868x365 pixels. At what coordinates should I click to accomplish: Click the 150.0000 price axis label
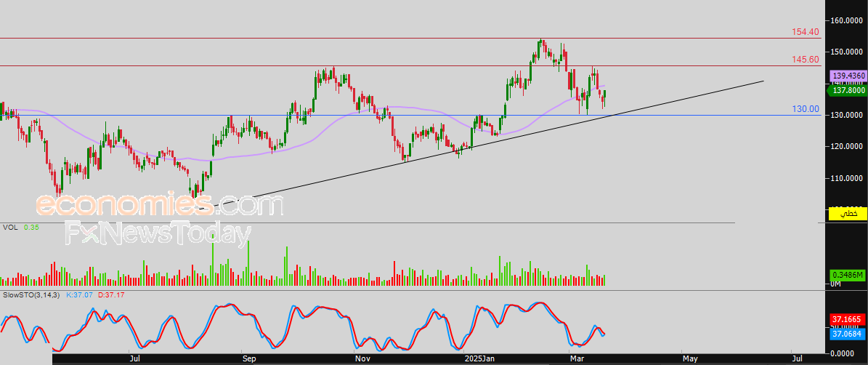coord(848,52)
